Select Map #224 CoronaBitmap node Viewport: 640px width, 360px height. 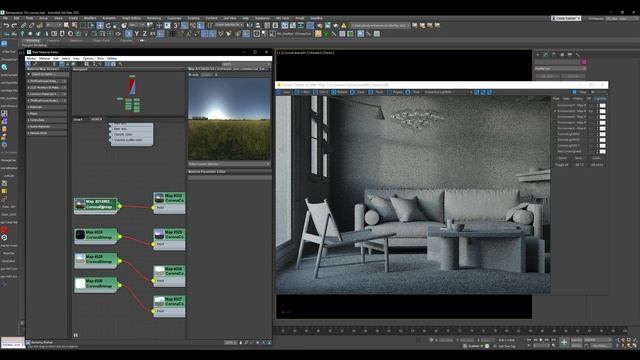click(x=96, y=236)
